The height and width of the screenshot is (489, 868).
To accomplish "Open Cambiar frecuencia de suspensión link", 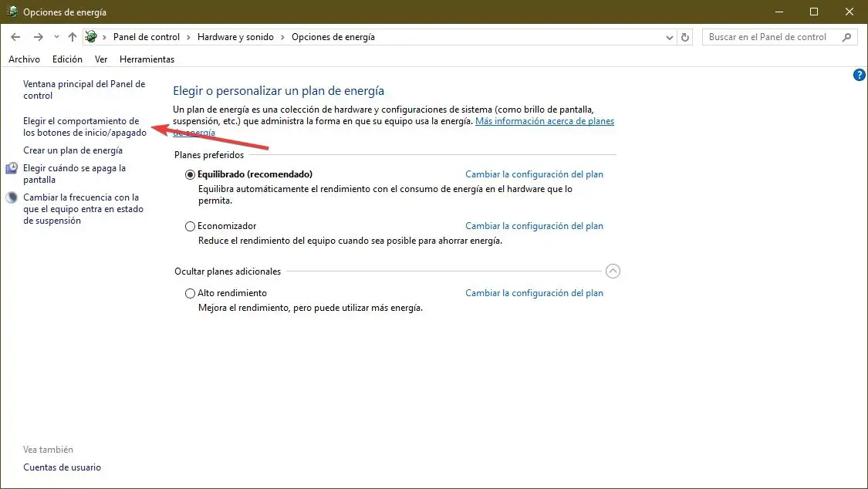I will [83, 209].
